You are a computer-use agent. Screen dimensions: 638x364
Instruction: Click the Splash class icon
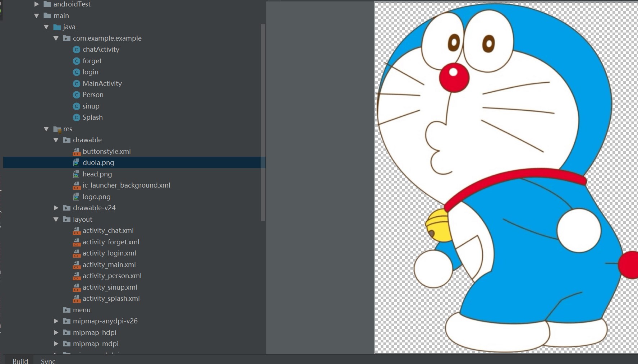click(x=76, y=118)
